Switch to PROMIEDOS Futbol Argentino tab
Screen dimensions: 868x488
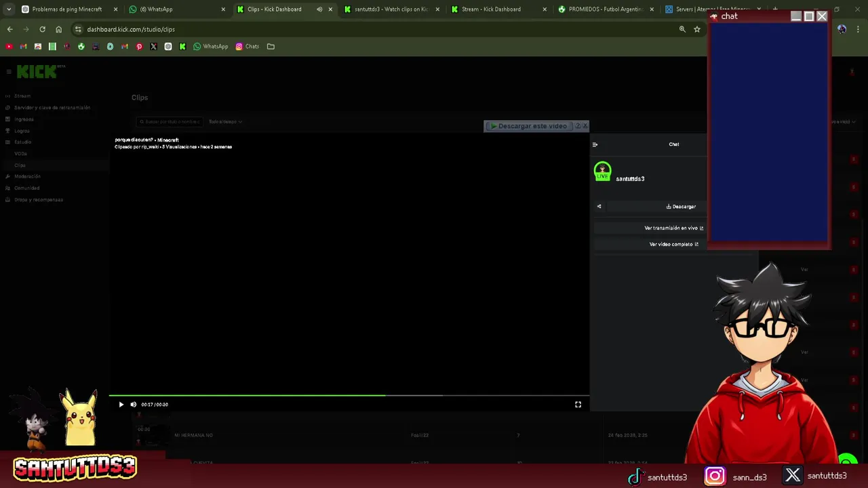point(606,9)
